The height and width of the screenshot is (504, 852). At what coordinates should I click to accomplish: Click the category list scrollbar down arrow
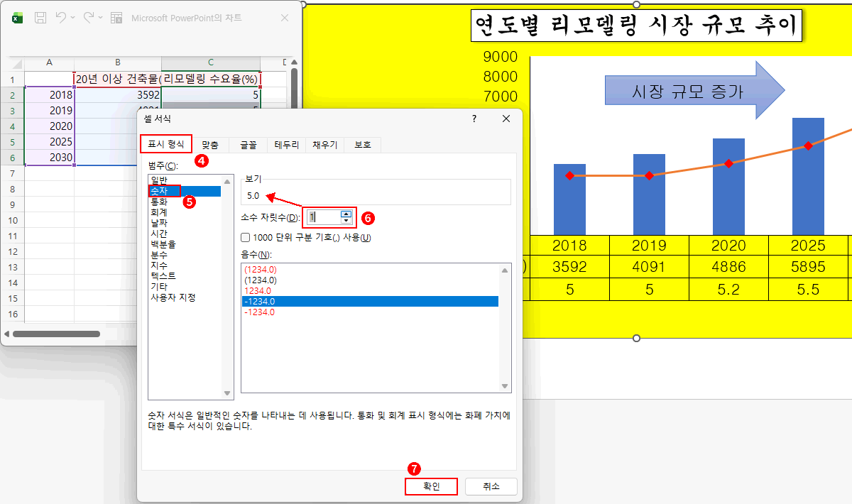pos(229,393)
